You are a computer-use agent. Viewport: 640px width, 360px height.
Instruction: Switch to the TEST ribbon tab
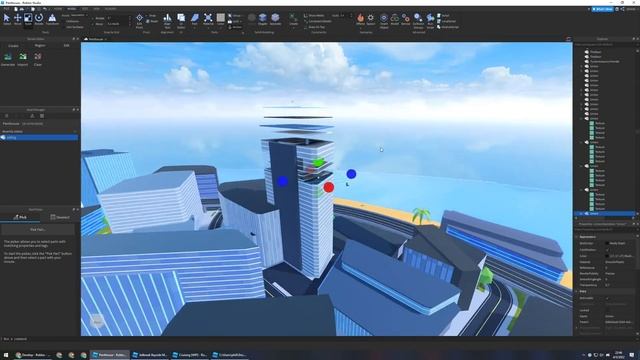coord(84,9)
